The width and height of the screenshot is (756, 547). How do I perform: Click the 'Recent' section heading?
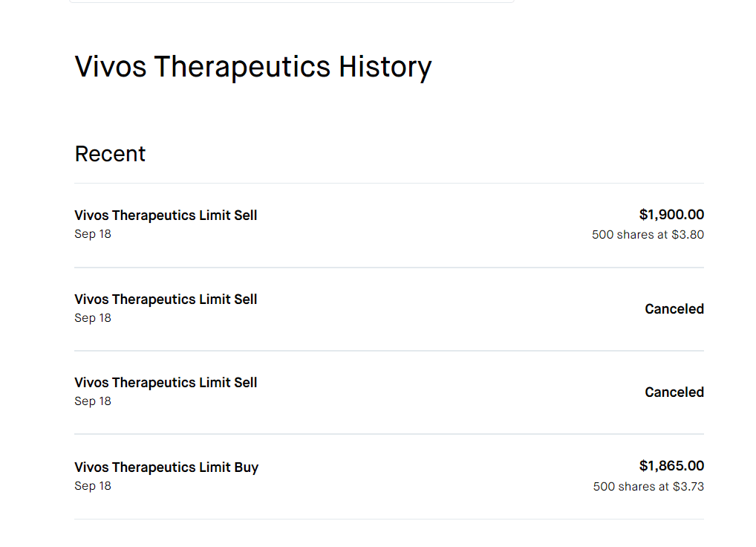(x=110, y=154)
